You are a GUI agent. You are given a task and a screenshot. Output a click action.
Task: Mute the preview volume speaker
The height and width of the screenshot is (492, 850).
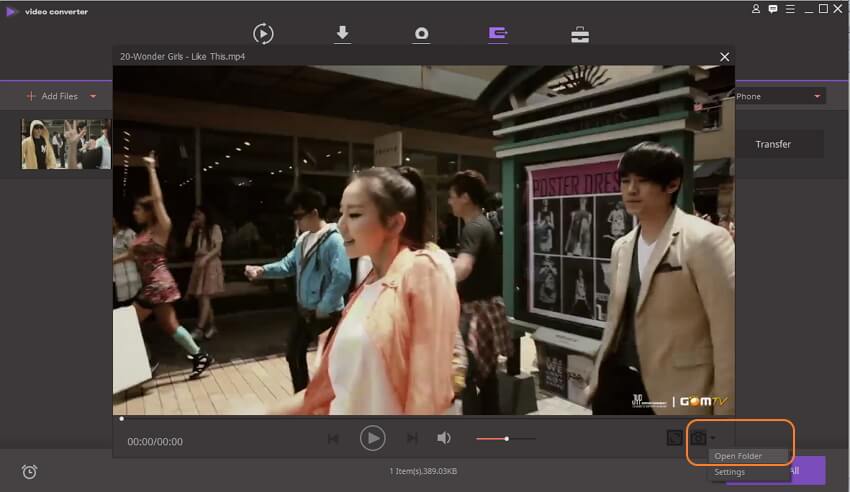(x=444, y=438)
